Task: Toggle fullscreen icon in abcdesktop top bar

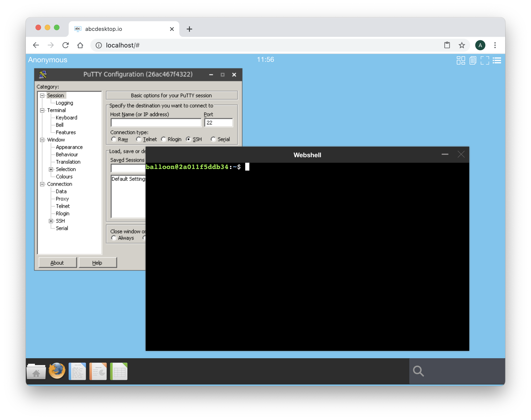Action: click(485, 60)
